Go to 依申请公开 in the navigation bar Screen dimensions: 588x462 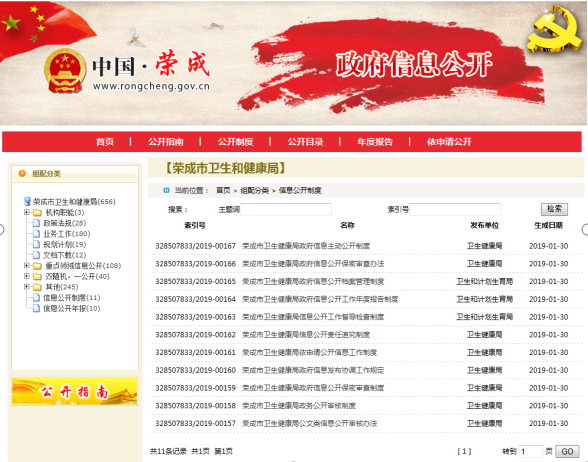click(449, 142)
